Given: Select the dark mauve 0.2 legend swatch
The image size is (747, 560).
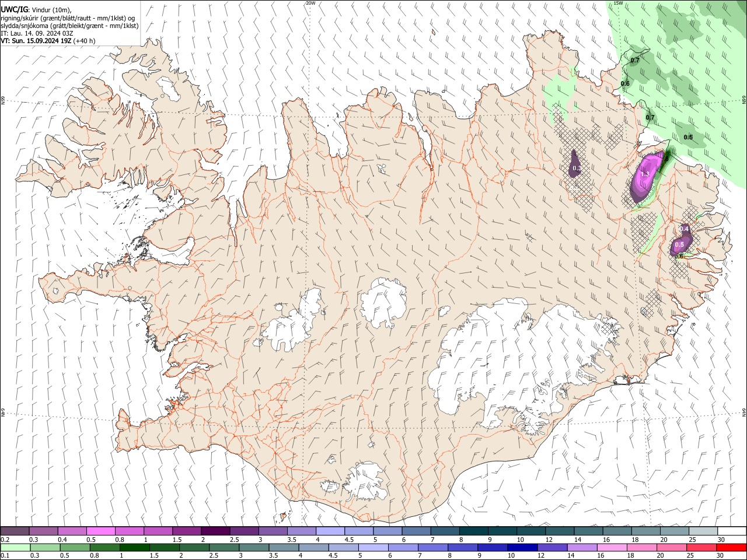Looking at the screenshot, I should (15, 531).
